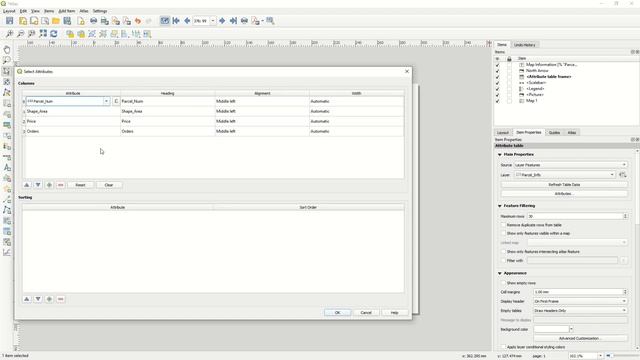Screen dimensions: 640x360
Task: Toggle atlas preview toolbar icon
Action: tap(164, 21)
